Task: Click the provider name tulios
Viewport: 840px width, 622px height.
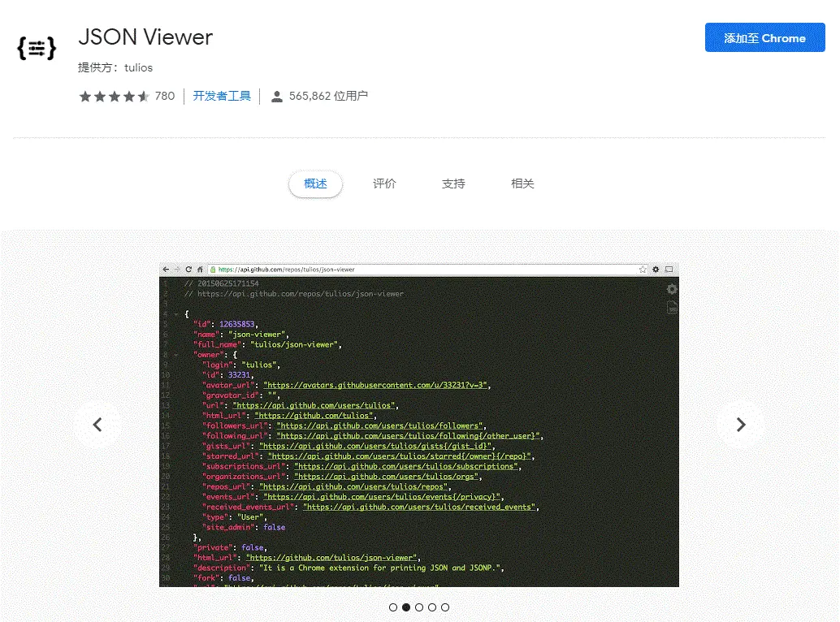Action: 138,67
